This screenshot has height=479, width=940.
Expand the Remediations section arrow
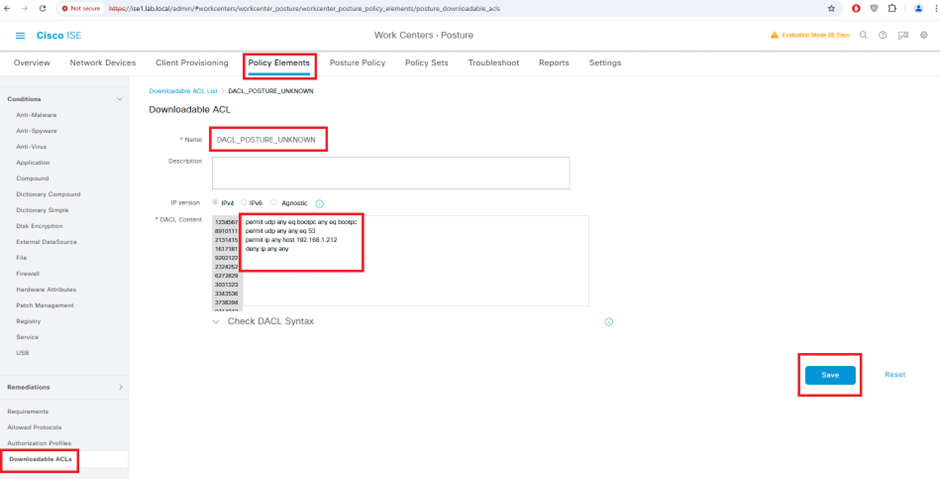pyautogui.click(x=120, y=387)
